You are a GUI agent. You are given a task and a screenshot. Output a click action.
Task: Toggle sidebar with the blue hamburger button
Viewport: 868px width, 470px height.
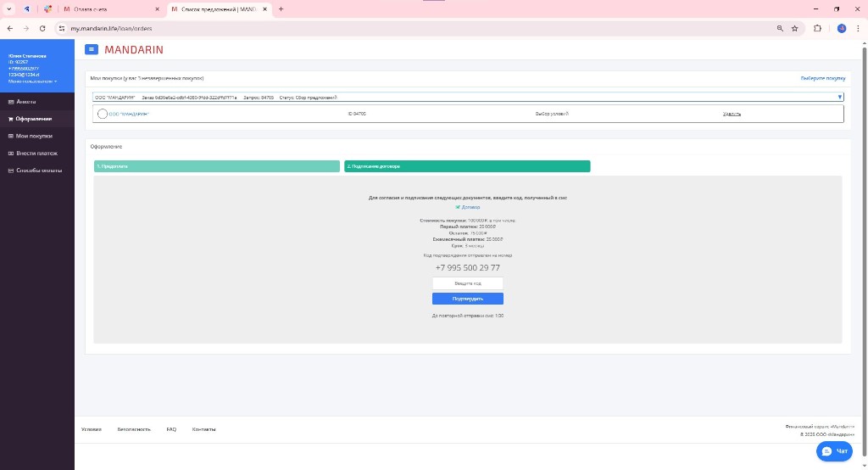coord(92,49)
